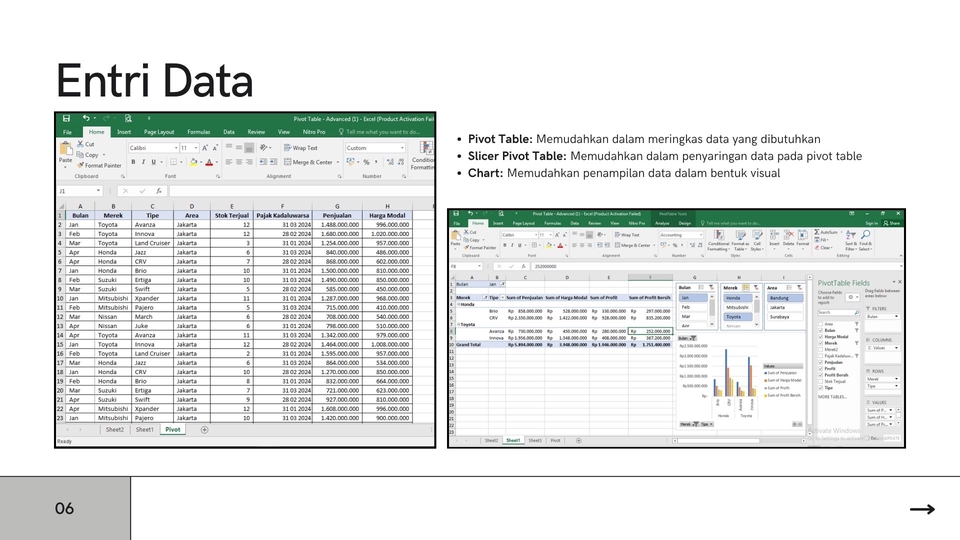This screenshot has width=960, height=540.
Task: Click Format Painter in left Excel ribbon
Action: coord(99,165)
